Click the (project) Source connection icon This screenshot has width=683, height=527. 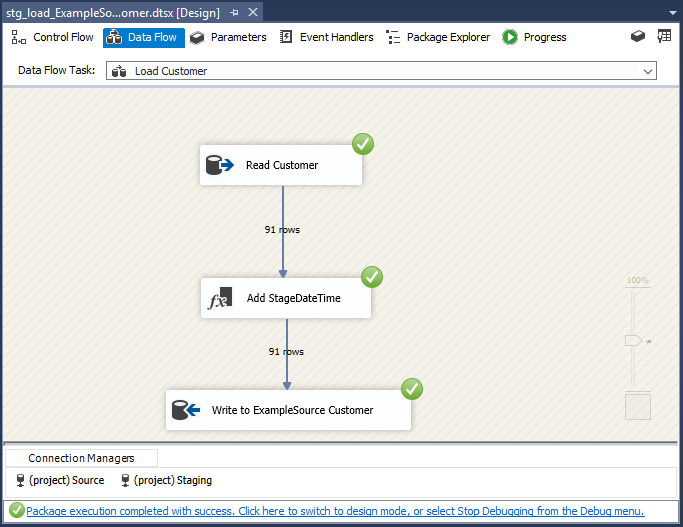click(x=20, y=480)
